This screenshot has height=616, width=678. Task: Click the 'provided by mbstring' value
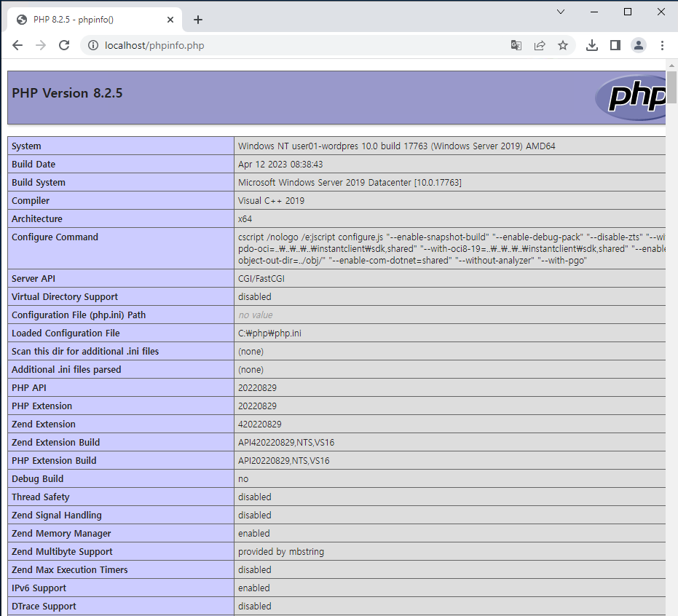click(x=280, y=552)
